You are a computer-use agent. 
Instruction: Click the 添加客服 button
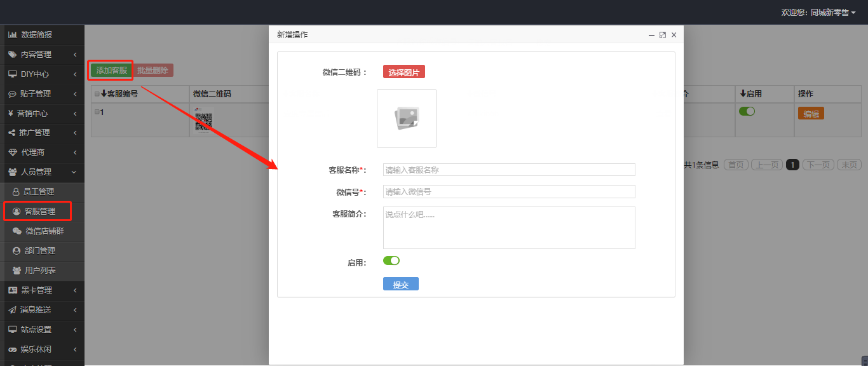tap(111, 71)
